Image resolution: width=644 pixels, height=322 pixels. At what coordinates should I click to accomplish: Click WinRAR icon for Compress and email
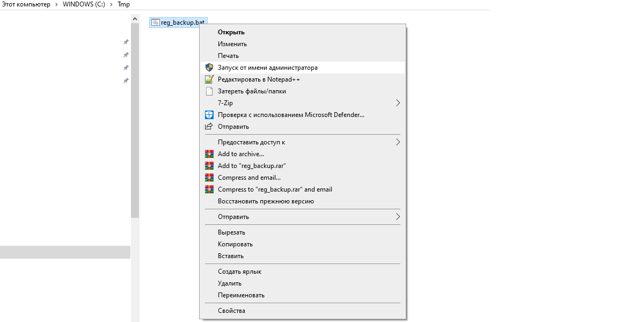209,178
